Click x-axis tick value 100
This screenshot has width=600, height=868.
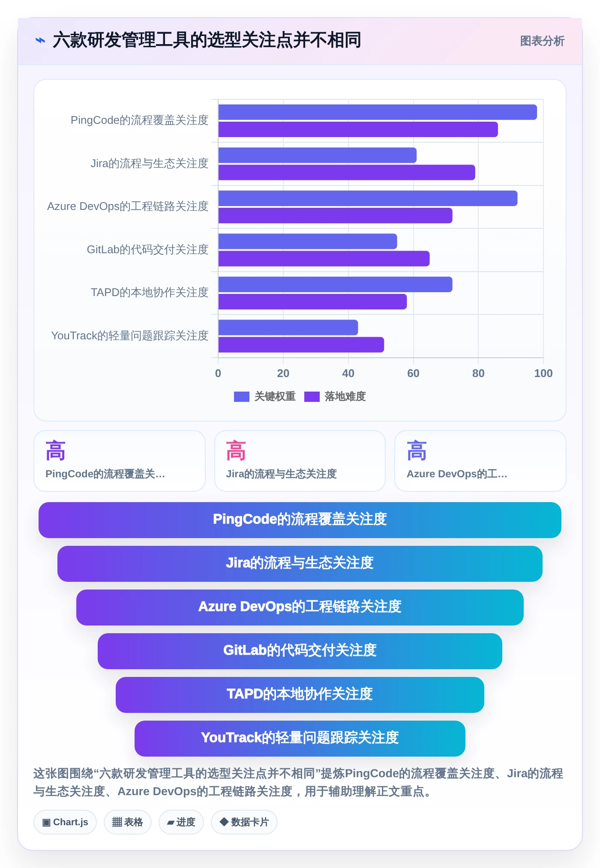pos(543,374)
